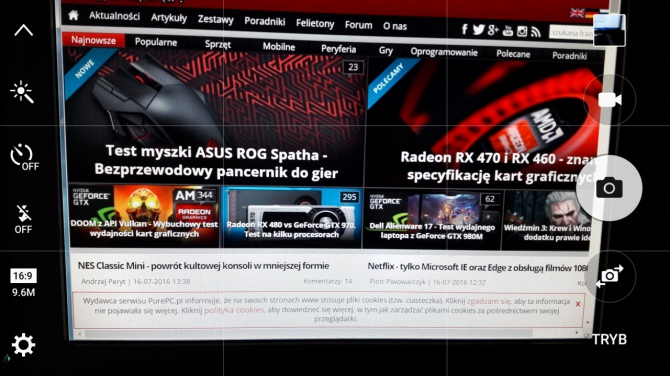
Task: Close the cookie notice with the red X
Action: [578, 304]
